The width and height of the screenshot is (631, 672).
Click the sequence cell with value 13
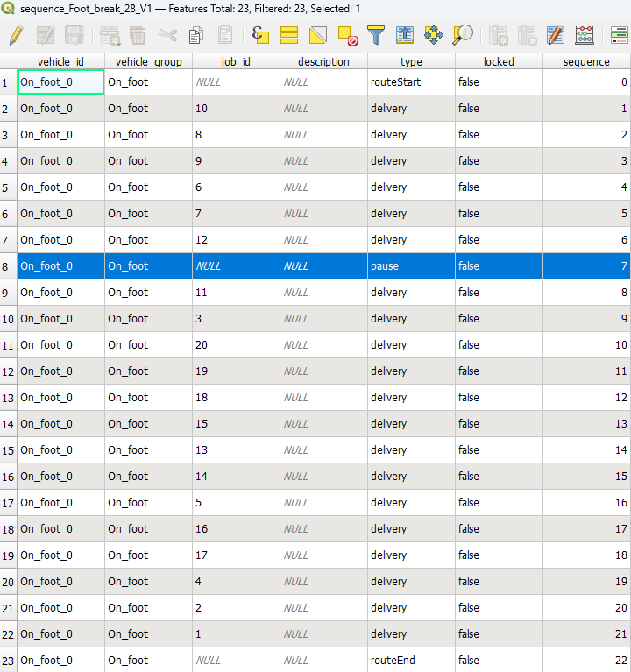(586, 424)
